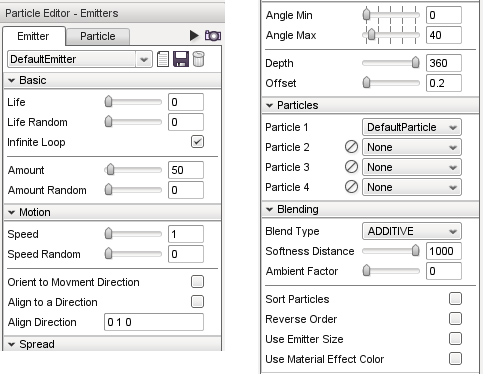Screen dimensions: 499x381
Task: Click the Amount value field showing 50
Action: (x=186, y=170)
